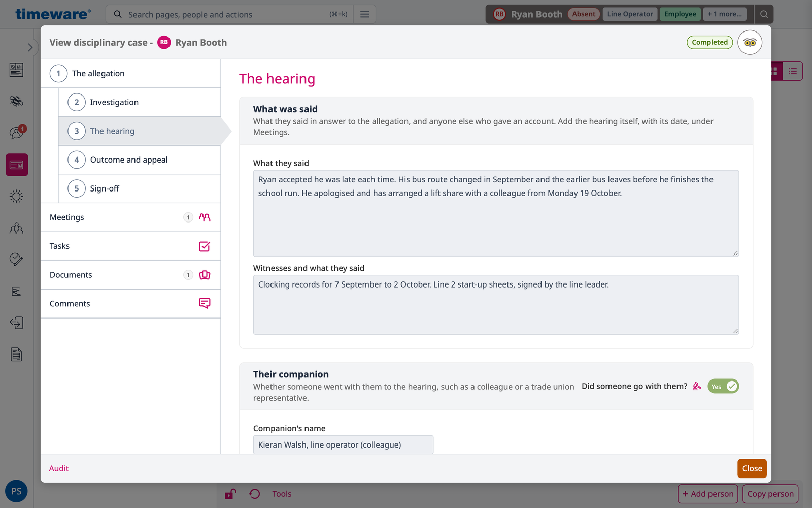Click the Absent tag in header
The image size is (812, 508).
click(584, 14)
